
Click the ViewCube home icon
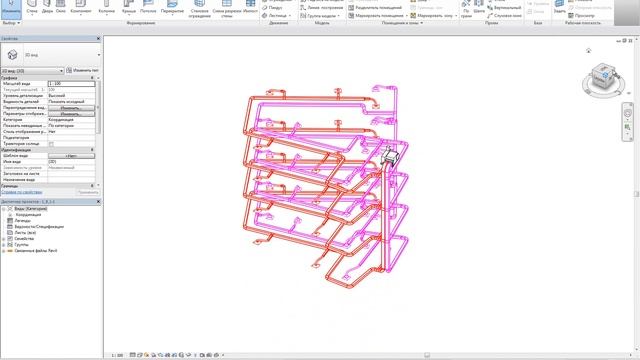589,50
